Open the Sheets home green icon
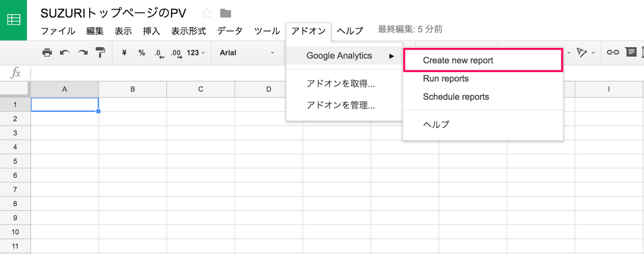 13,20
